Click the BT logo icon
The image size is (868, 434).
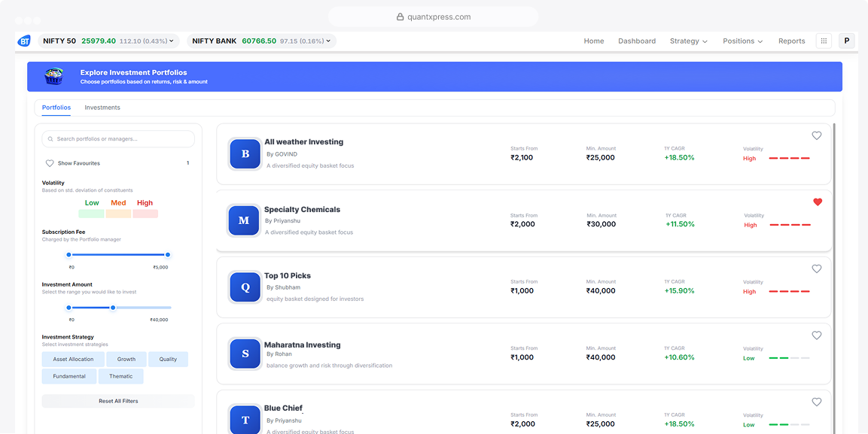(x=24, y=41)
